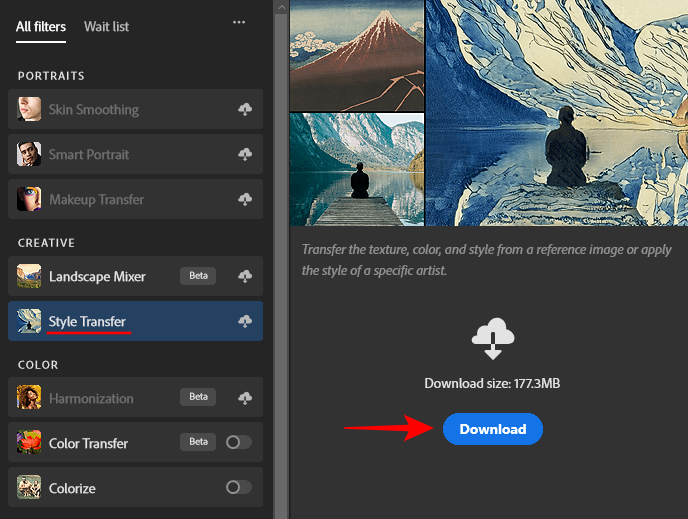Click the Style Transfer description text
Screen dimensions: 688x519
tap(487, 260)
